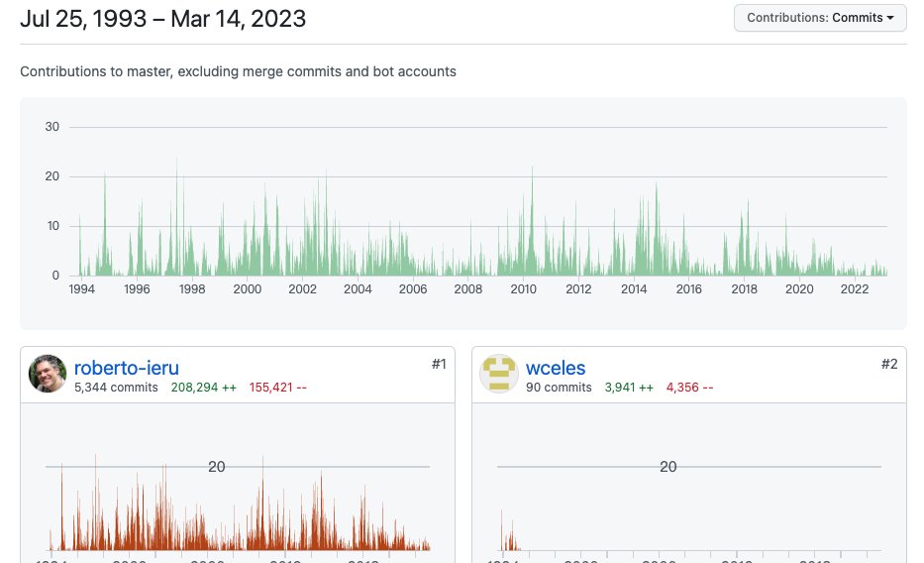The image size is (924, 563).
Task: Click the contributions to master description text
Action: tap(238, 71)
